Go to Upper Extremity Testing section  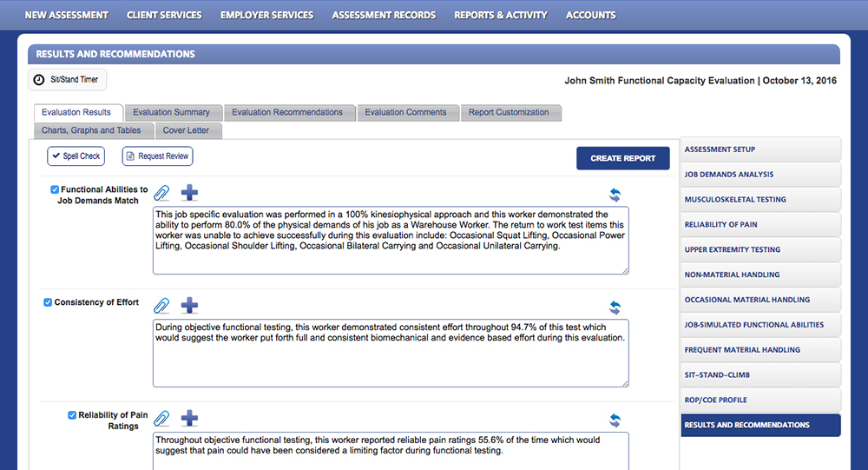[x=760, y=250]
